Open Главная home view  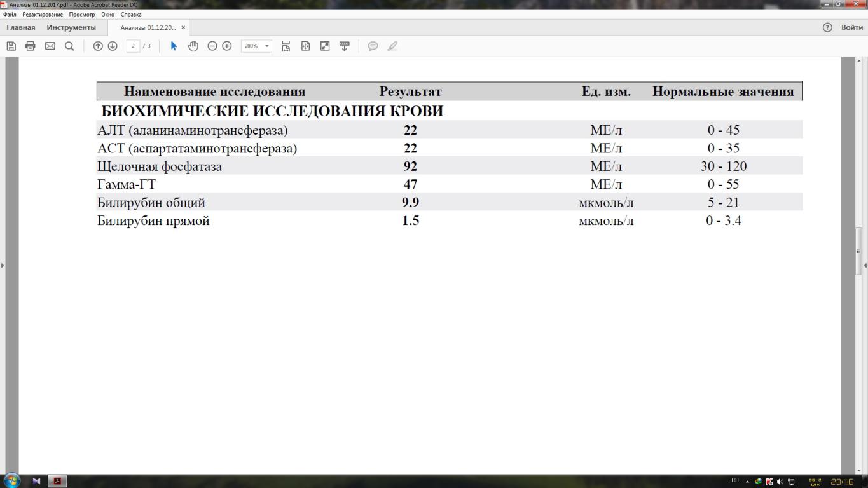[x=21, y=27]
